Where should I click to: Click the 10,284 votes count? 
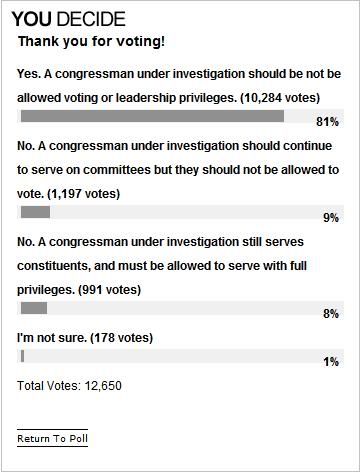click(280, 98)
